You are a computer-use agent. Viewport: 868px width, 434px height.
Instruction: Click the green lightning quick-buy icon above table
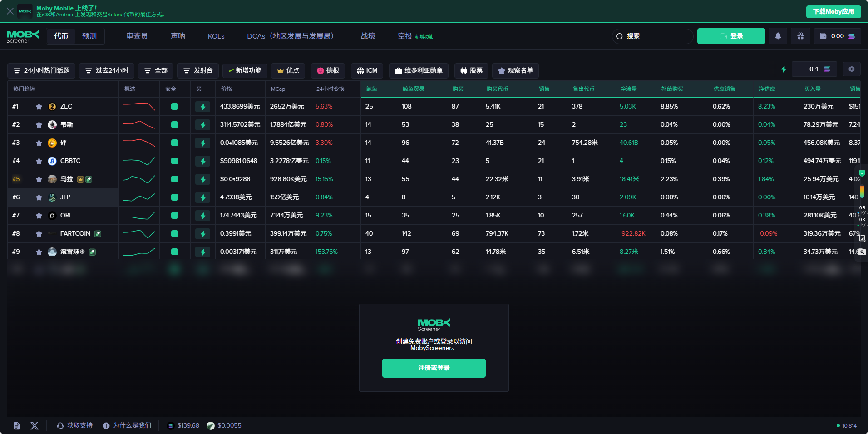click(x=783, y=69)
